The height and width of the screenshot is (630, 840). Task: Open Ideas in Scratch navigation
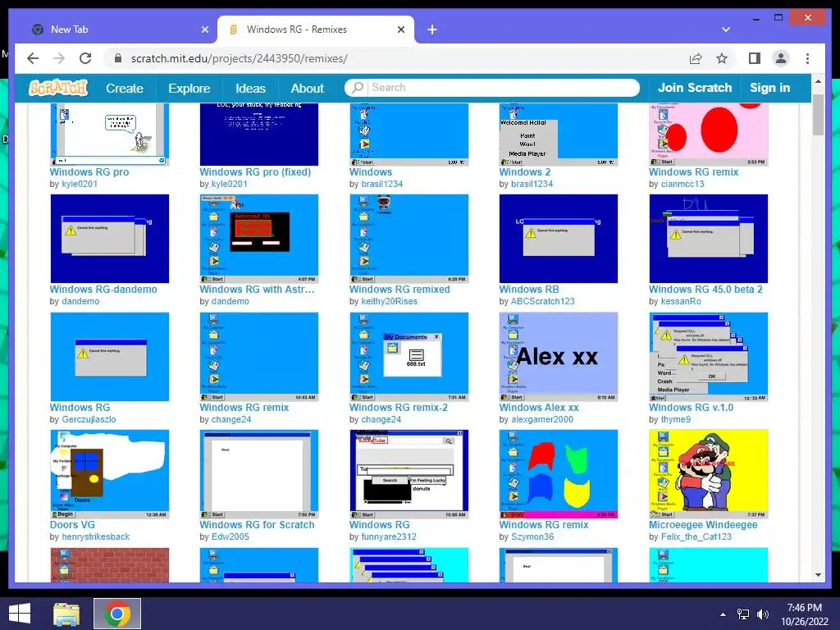(x=250, y=89)
